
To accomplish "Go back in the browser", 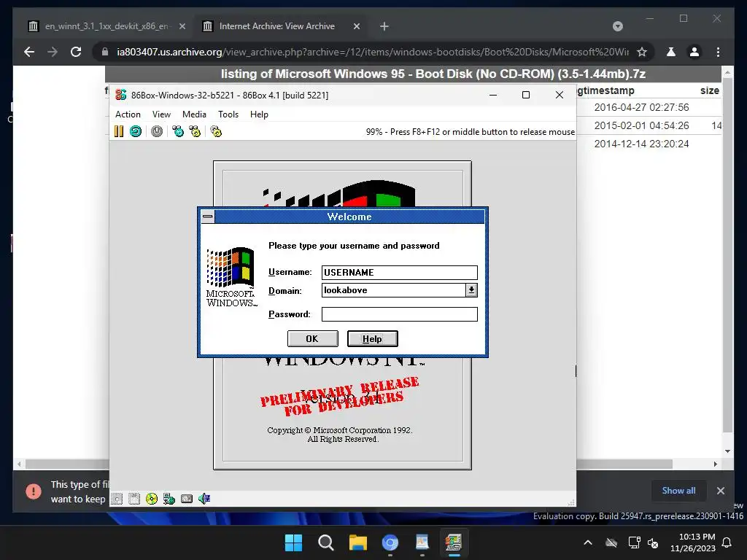I will [29, 52].
